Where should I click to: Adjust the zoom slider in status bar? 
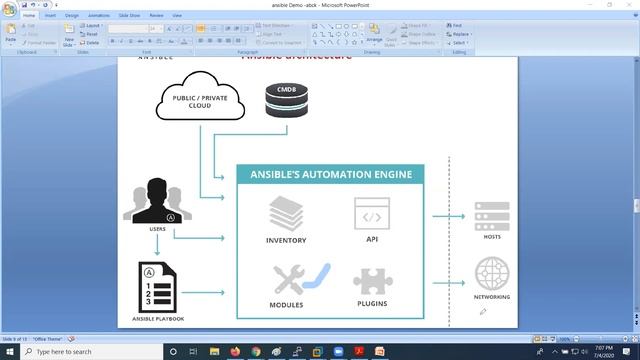click(x=601, y=339)
